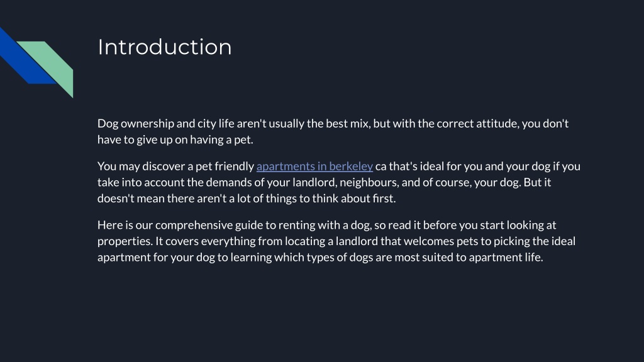Open the "apartments in berkeley" hyperlink
Viewport: 644px width, 362px height.
[x=314, y=166]
